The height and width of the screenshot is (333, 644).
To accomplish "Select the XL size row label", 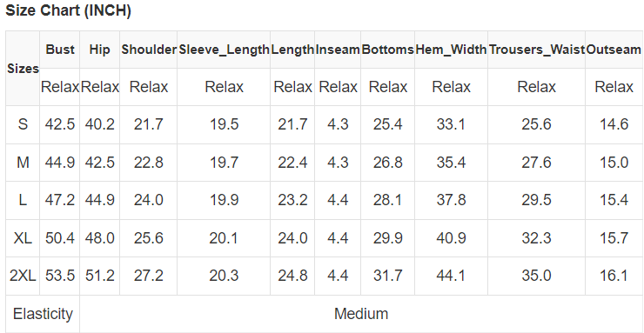I will [x=23, y=238].
